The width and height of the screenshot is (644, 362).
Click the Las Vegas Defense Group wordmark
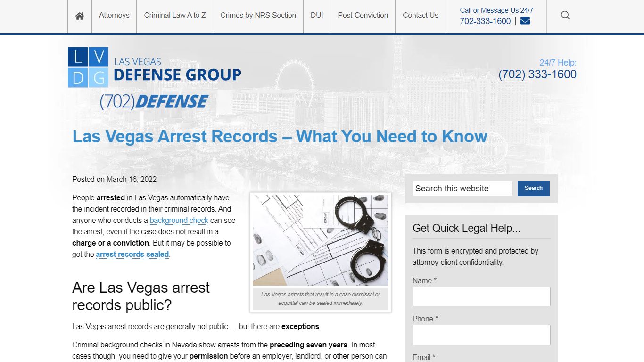(177, 69)
